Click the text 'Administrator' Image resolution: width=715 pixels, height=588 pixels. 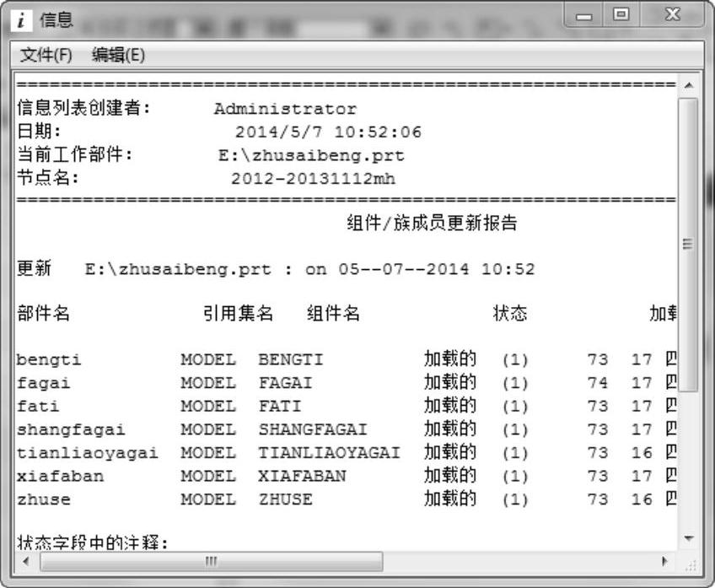point(286,109)
